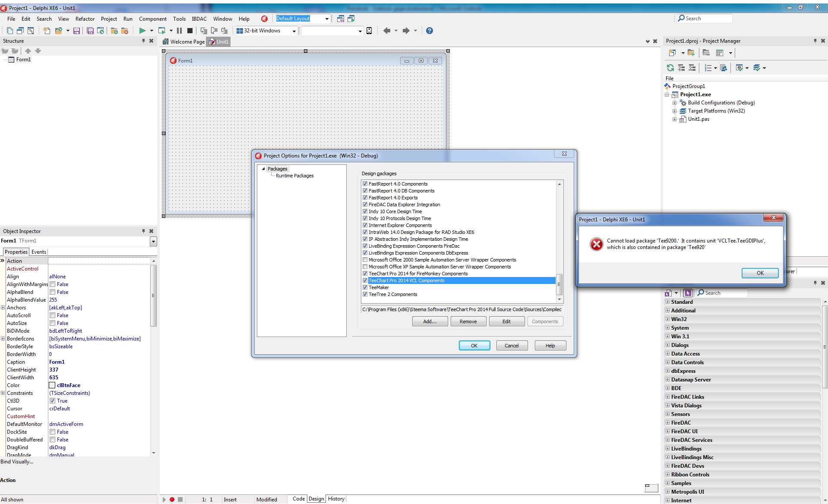The image size is (828, 504).
Task: Select Runtime Packages in options tree
Action: point(294,176)
